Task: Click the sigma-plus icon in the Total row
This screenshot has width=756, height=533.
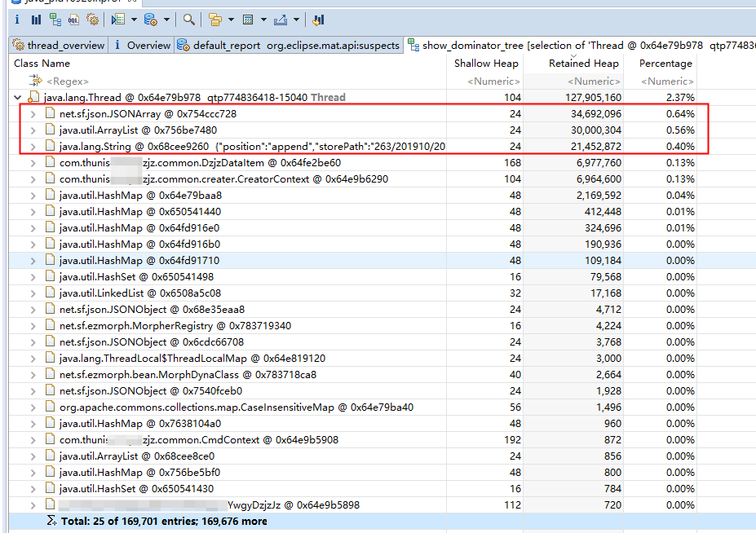Action: coord(51,521)
